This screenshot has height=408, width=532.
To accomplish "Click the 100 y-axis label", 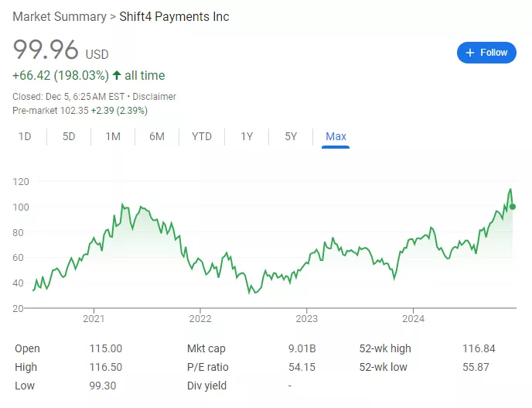I will point(21,207).
